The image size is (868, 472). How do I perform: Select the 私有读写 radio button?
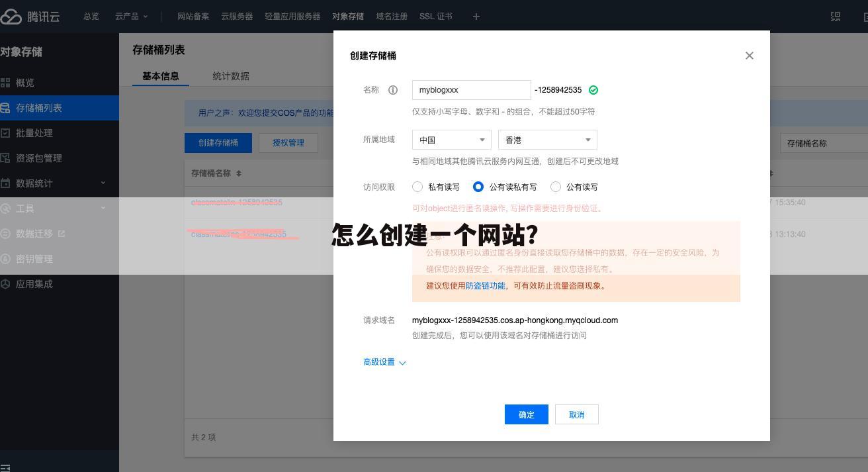417,187
